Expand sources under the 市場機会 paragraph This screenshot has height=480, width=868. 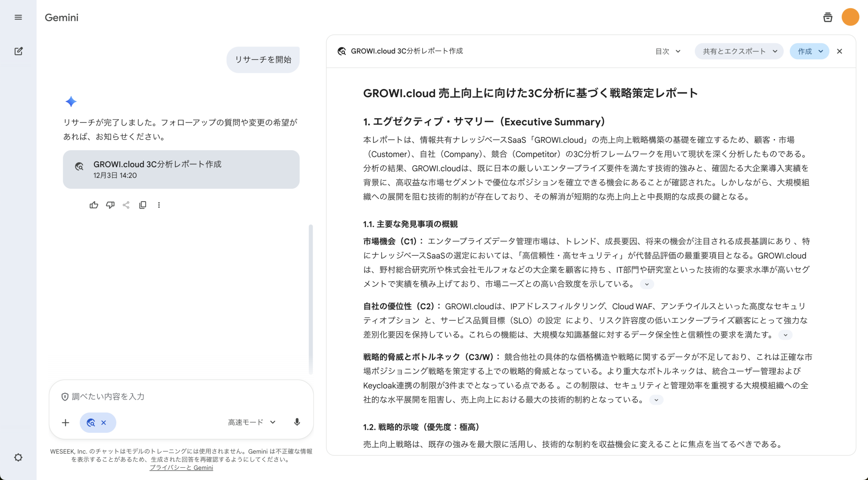pyautogui.click(x=646, y=284)
